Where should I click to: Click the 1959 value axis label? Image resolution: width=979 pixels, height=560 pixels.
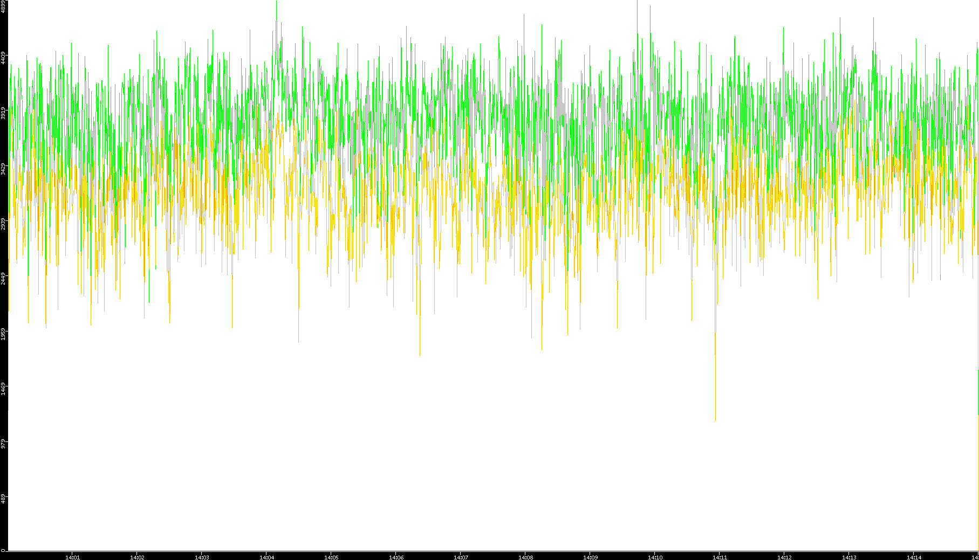pyautogui.click(x=3, y=334)
